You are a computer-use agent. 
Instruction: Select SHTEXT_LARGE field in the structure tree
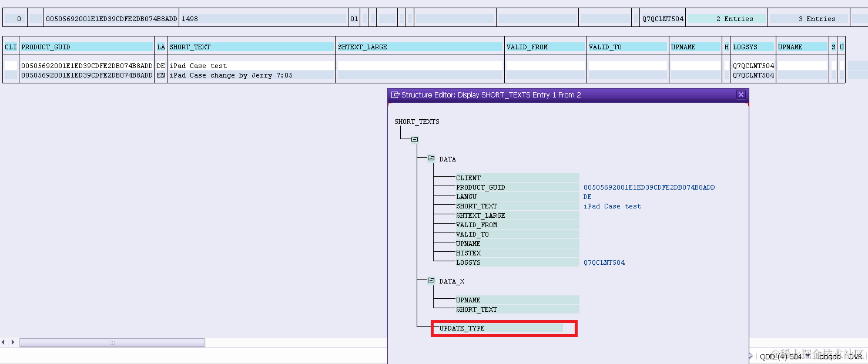517,215
